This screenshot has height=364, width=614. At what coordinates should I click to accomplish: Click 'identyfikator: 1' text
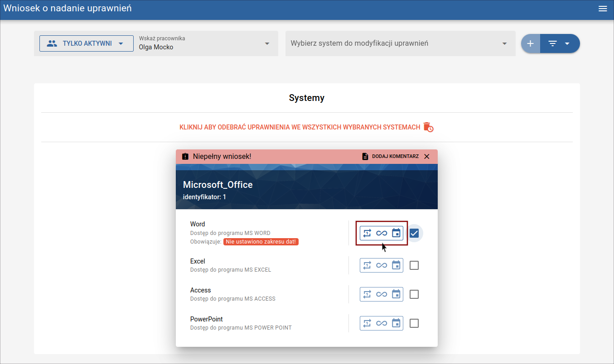tap(204, 197)
